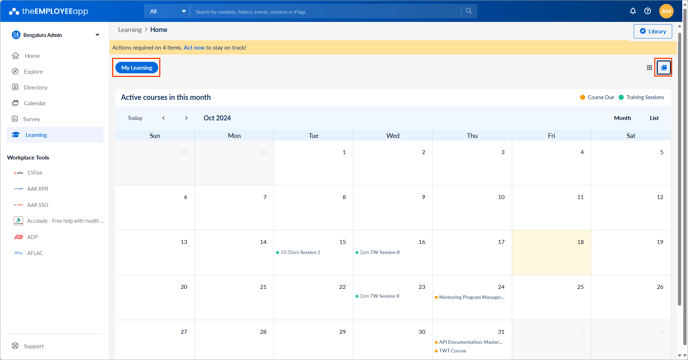688x360 pixels.
Task: Go to next month arrow
Action: 186,118
